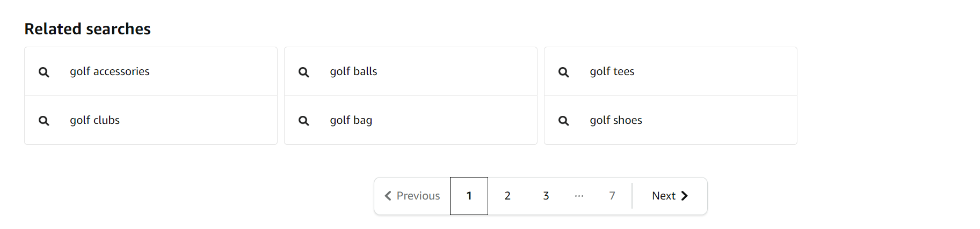Go to results page 2
Viewport: 980px width, 229px height.
coord(507,196)
